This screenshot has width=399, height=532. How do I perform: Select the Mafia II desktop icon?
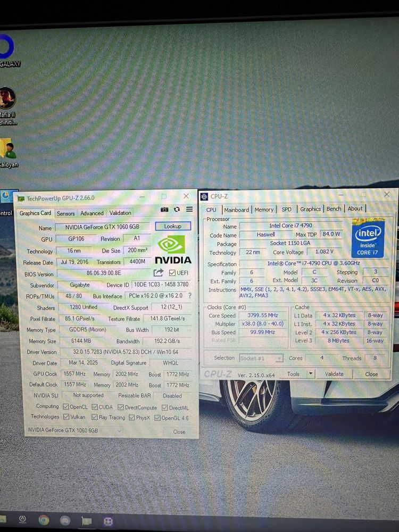[7, 106]
